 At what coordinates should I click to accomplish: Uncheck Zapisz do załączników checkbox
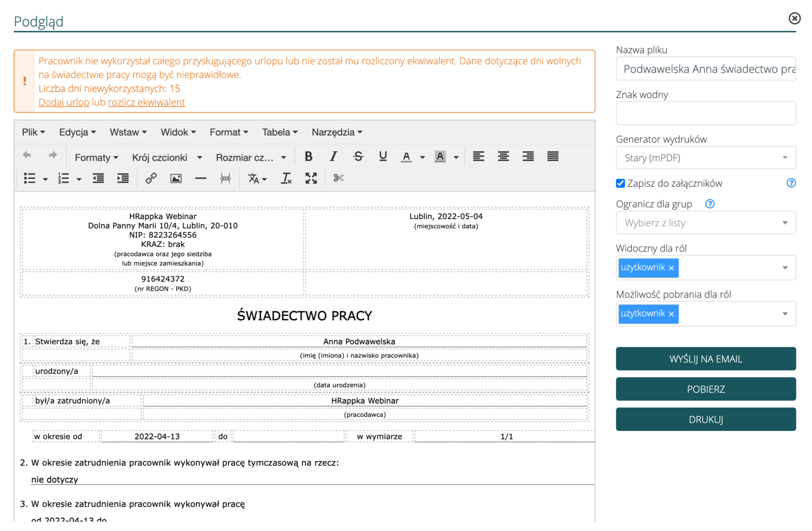(621, 184)
